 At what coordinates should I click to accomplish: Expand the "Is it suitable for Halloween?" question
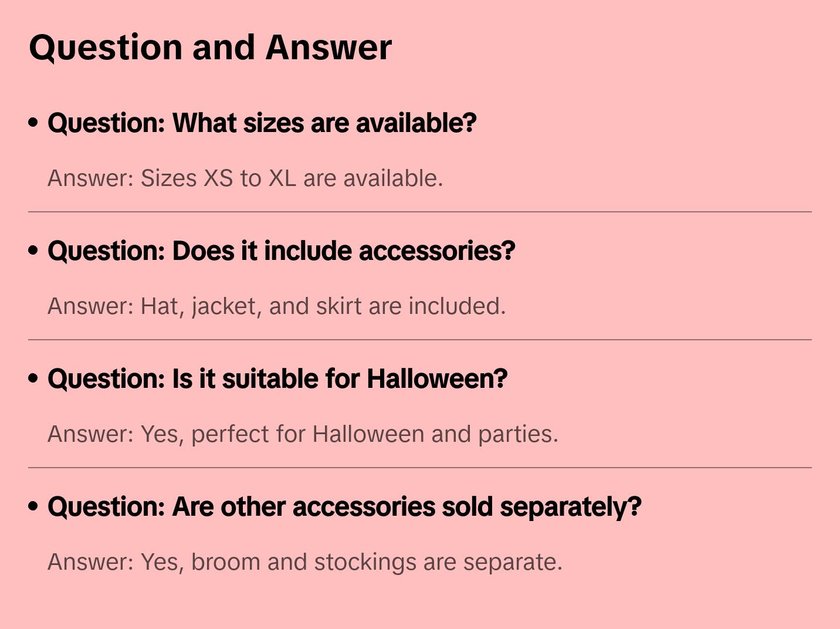click(x=277, y=379)
